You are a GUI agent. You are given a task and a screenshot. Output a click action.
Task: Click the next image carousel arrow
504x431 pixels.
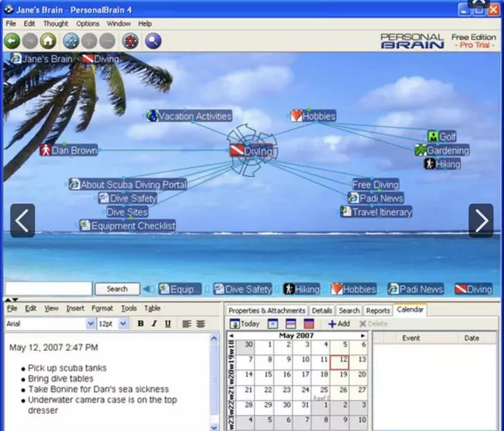[x=481, y=220]
